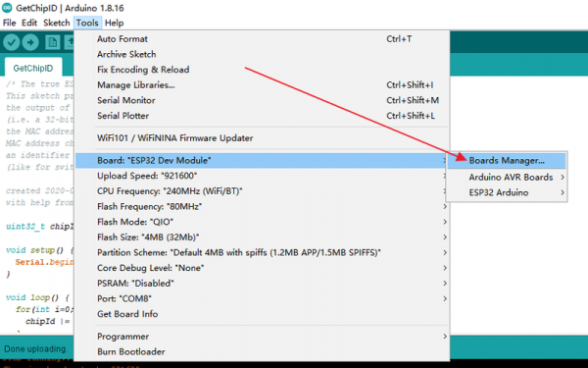588x368 pixels.
Task: Launch the Serial Plotter
Action: [262, 116]
